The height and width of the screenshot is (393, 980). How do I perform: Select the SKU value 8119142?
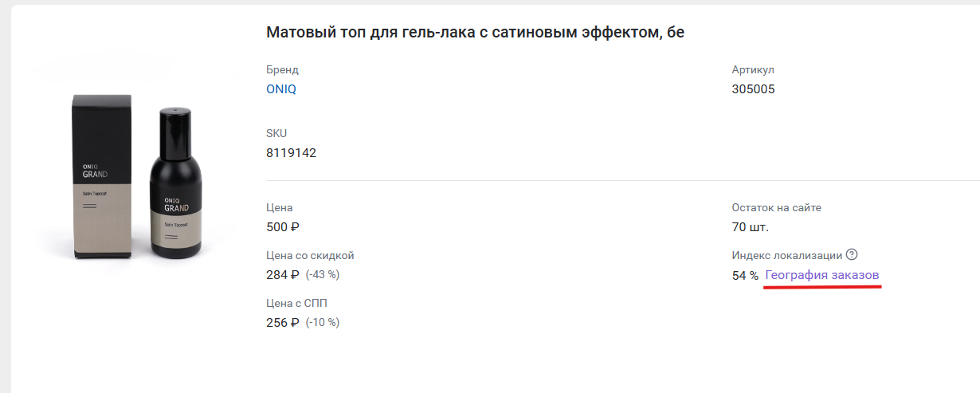click(x=292, y=153)
